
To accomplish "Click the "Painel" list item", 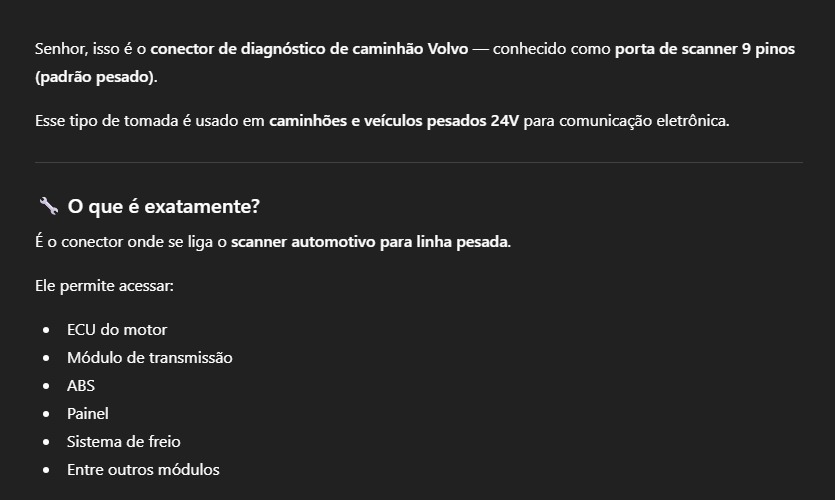I will click(x=88, y=413).
